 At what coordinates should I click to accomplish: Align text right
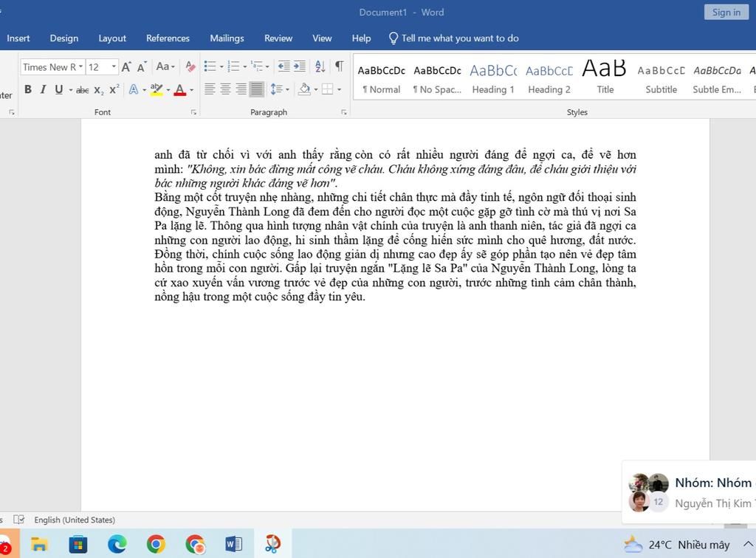(241, 89)
